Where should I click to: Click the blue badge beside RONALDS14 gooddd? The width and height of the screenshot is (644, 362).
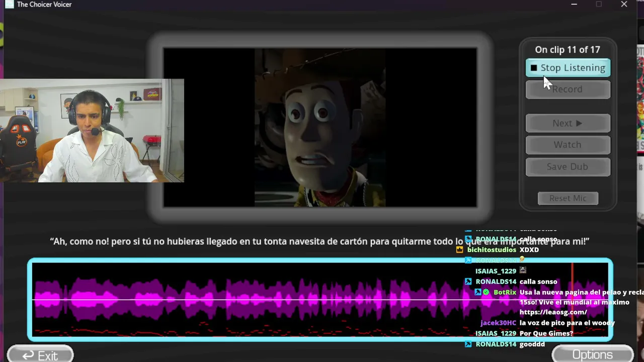(x=468, y=344)
